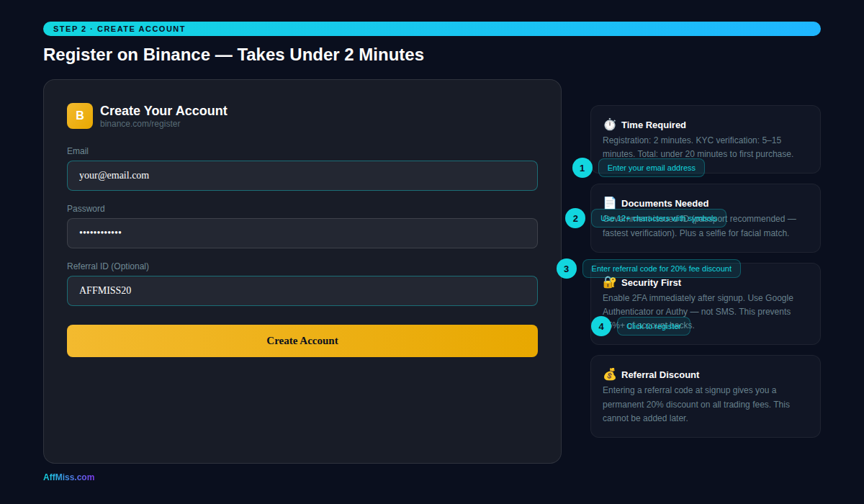The width and height of the screenshot is (864, 504).
Task: Click the Click to register tooltip
Action: (653, 326)
